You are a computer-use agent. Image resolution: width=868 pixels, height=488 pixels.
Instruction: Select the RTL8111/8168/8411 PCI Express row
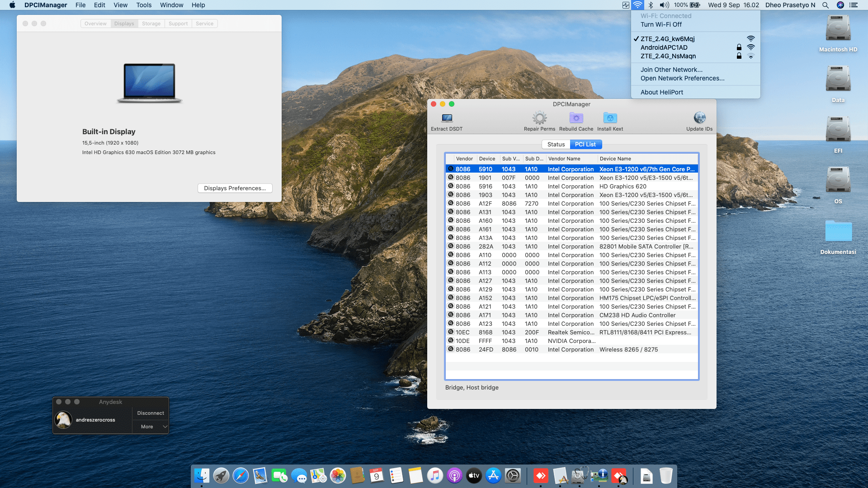572,332
